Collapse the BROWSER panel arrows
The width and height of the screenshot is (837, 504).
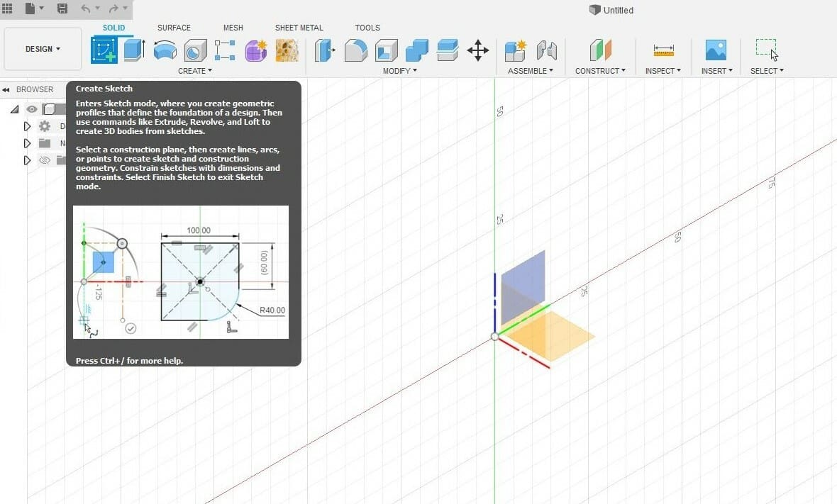[x=6, y=89]
